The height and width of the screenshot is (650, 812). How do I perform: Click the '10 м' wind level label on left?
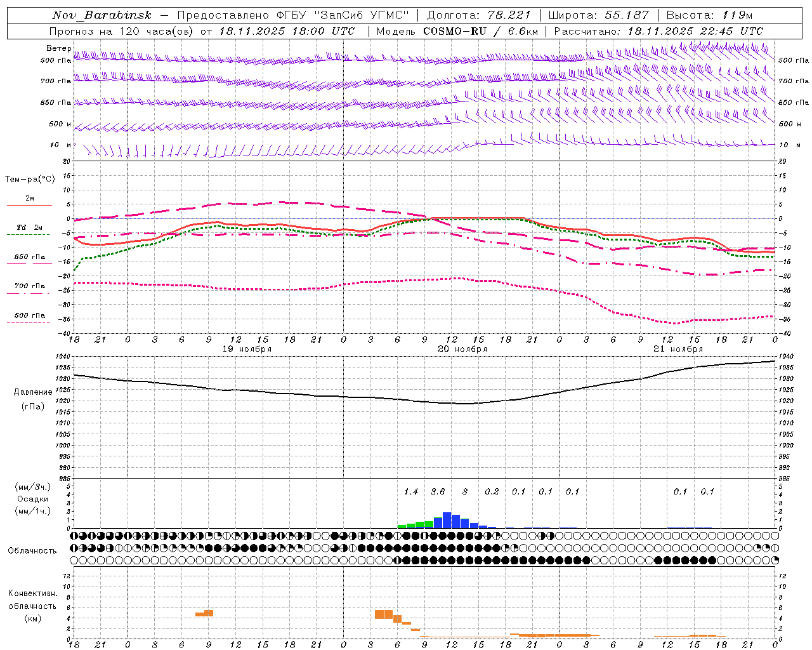pos(61,145)
